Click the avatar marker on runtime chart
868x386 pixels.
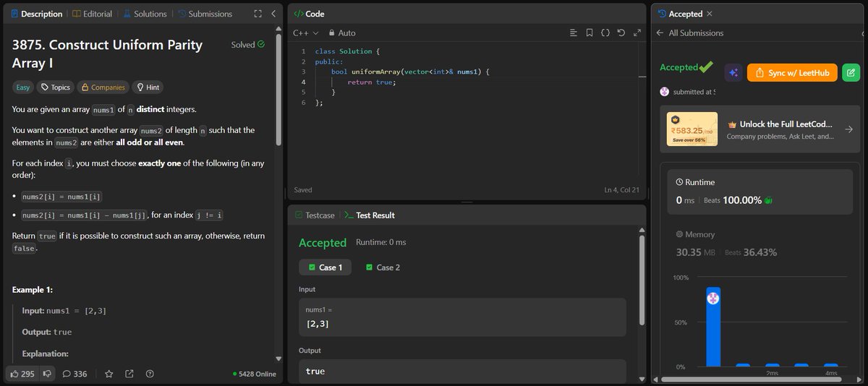point(713,298)
